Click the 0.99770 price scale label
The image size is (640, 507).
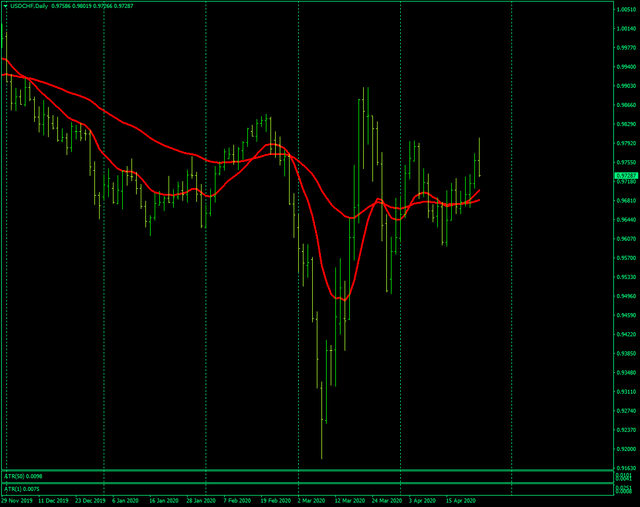click(627, 48)
